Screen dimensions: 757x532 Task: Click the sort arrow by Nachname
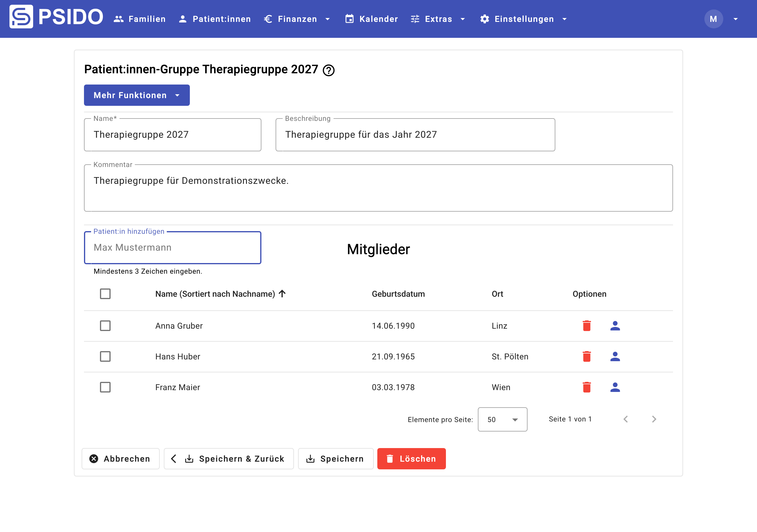(282, 294)
